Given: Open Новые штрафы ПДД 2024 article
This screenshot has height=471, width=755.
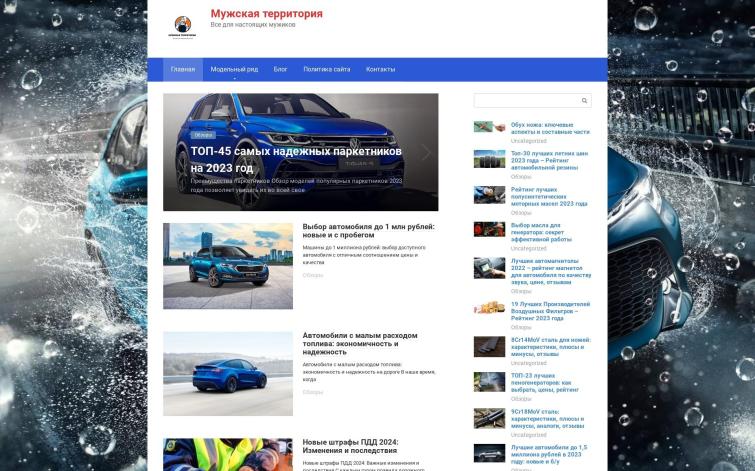Looking at the screenshot, I should point(350,446).
